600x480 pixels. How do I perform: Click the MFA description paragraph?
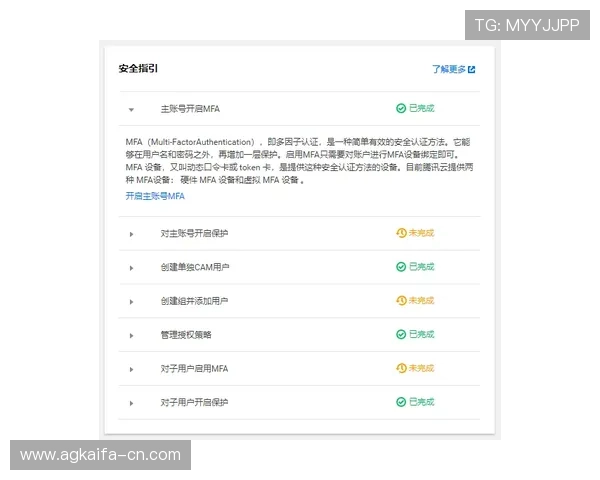[x=299, y=161]
